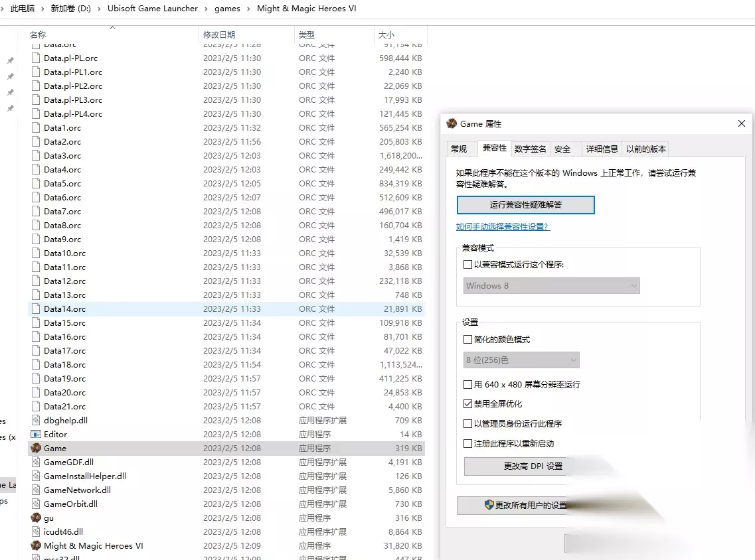Click the third quick access pin icon

coord(10,92)
